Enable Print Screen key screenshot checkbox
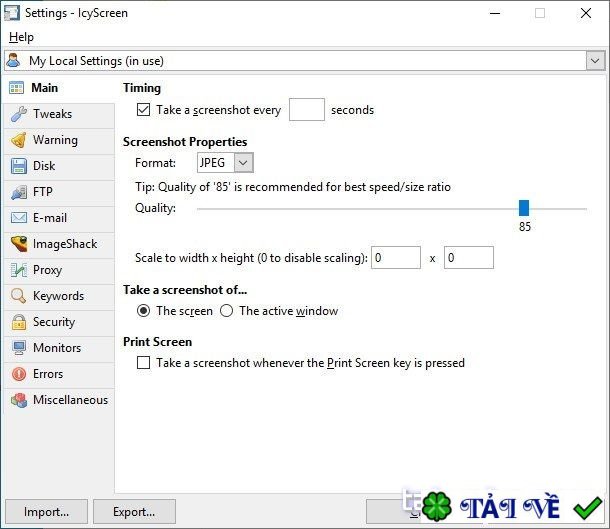This screenshot has height=529, width=610. (x=143, y=363)
